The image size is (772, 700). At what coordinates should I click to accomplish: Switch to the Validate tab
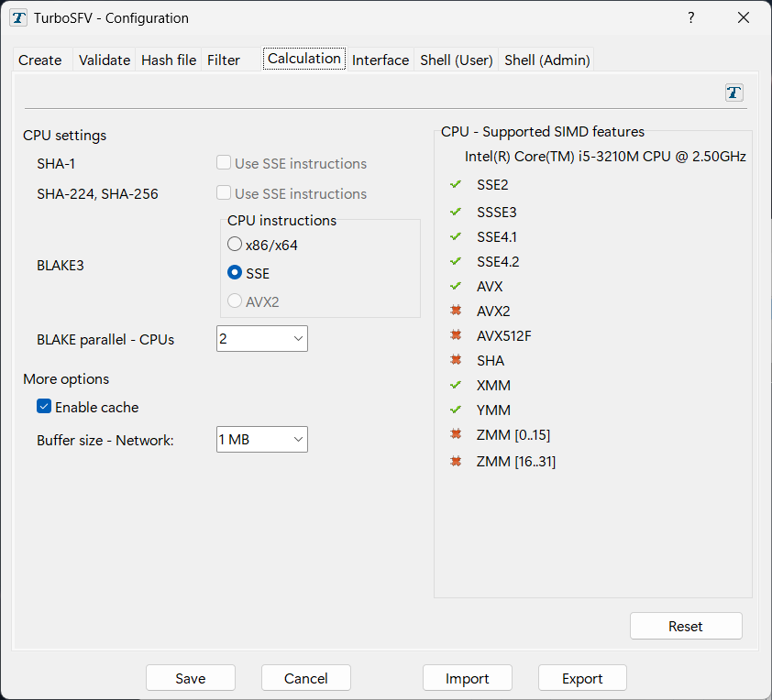pos(105,60)
